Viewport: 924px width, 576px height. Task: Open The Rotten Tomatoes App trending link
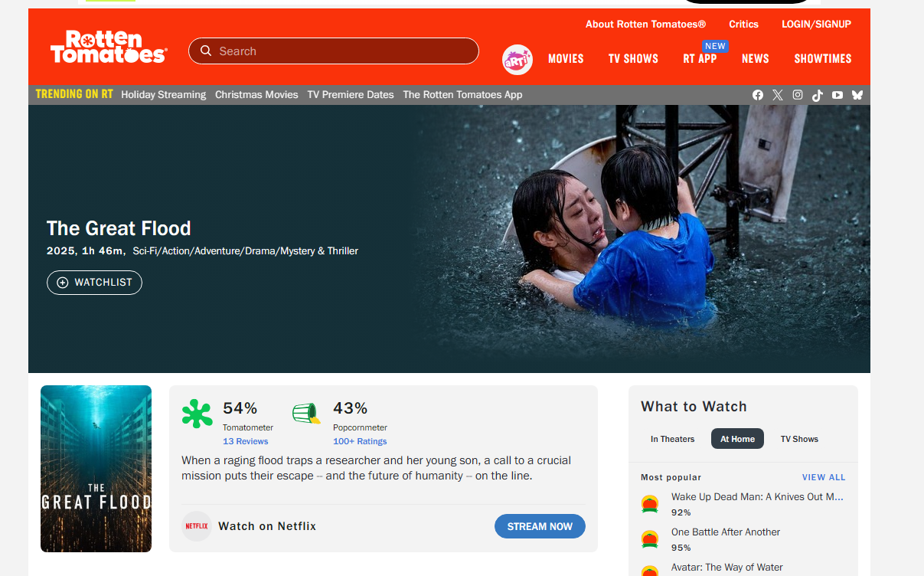point(462,95)
